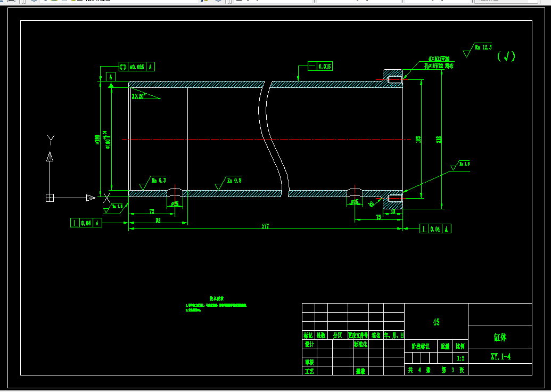551x392 pixels.
Task: Select the 75 horizontal dimension
Action: [x=379, y=217]
